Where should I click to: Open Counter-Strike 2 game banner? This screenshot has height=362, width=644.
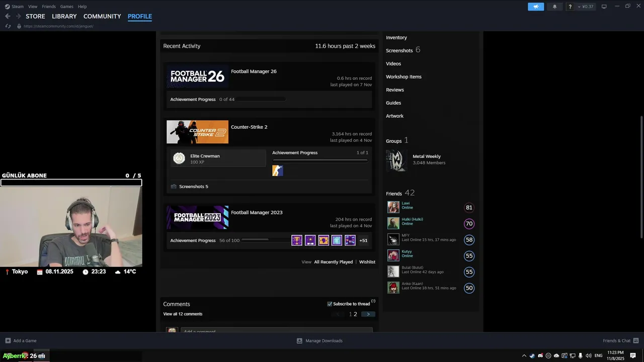pos(197,132)
